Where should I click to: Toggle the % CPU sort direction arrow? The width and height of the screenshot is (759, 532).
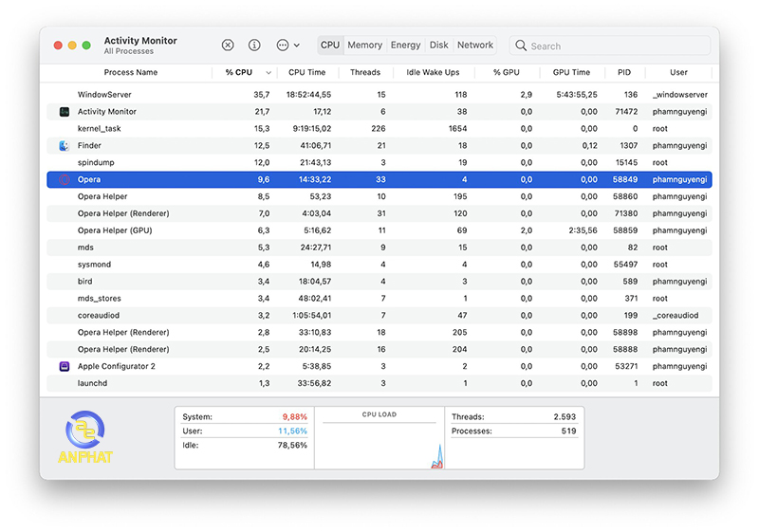click(268, 72)
